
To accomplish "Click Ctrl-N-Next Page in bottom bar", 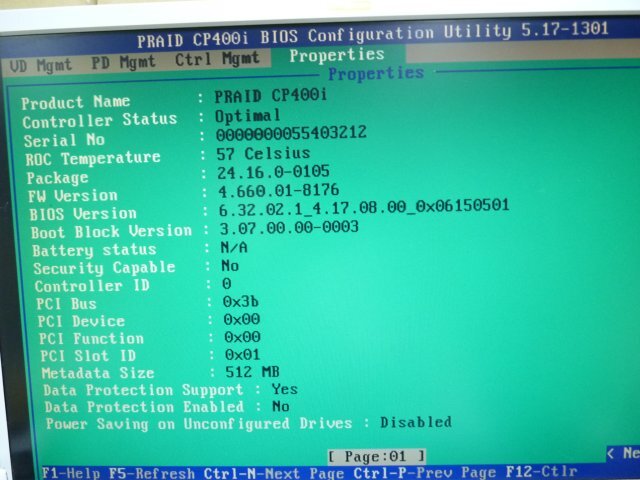I will pyautogui.click(x=273, y=473).
